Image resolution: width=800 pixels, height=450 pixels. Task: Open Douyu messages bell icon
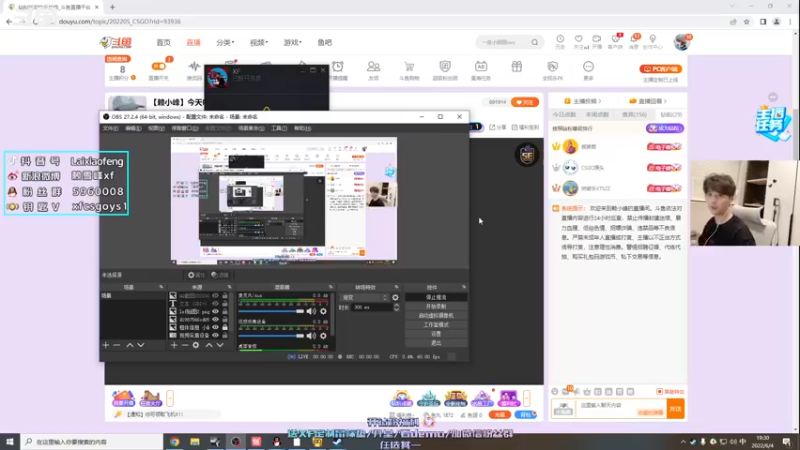pos(634,39)
